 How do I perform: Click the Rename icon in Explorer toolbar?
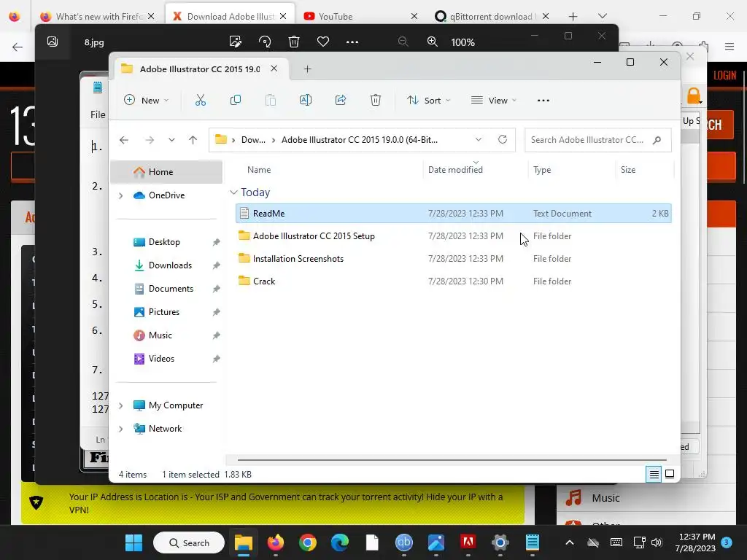coord(306,101)
